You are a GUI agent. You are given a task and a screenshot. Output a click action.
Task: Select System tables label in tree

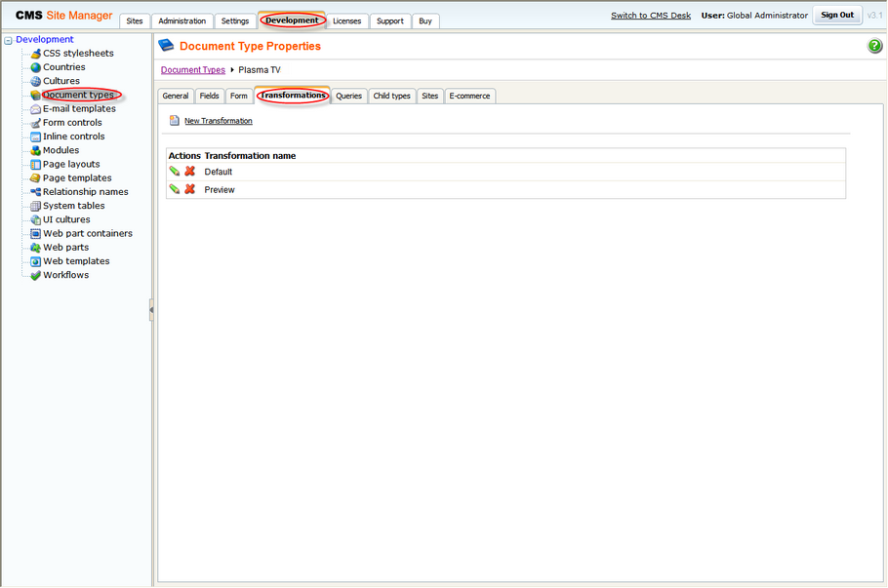(73, 206)
